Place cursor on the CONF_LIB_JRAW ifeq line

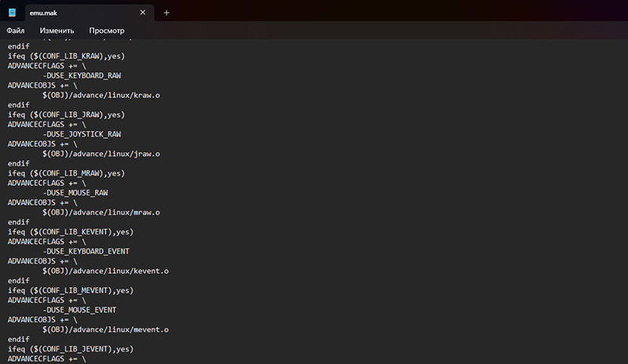click(67, 115)
